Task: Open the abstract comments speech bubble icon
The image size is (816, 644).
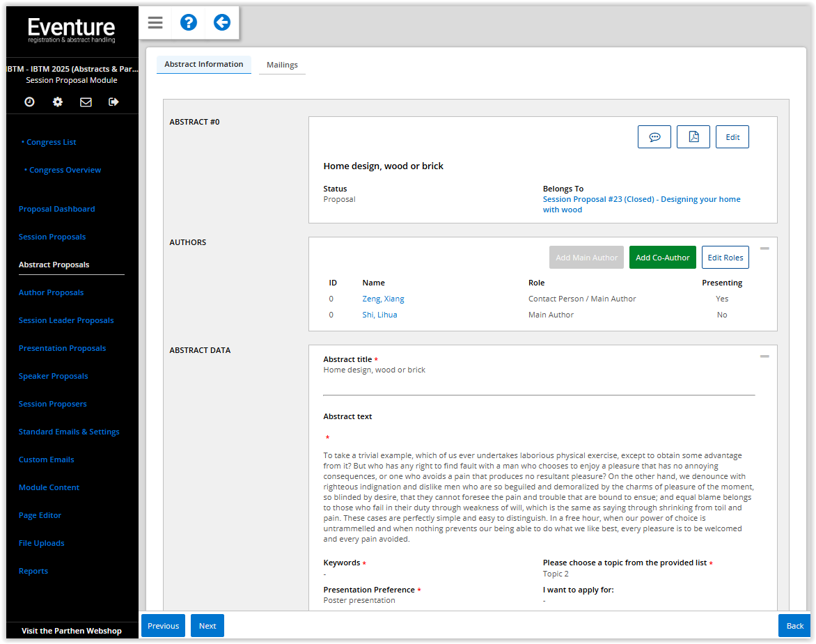Action: (654, 137)
